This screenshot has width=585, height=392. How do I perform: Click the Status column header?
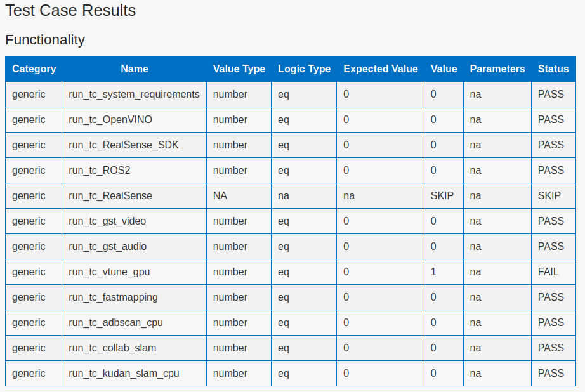click(x=553, y=69)
